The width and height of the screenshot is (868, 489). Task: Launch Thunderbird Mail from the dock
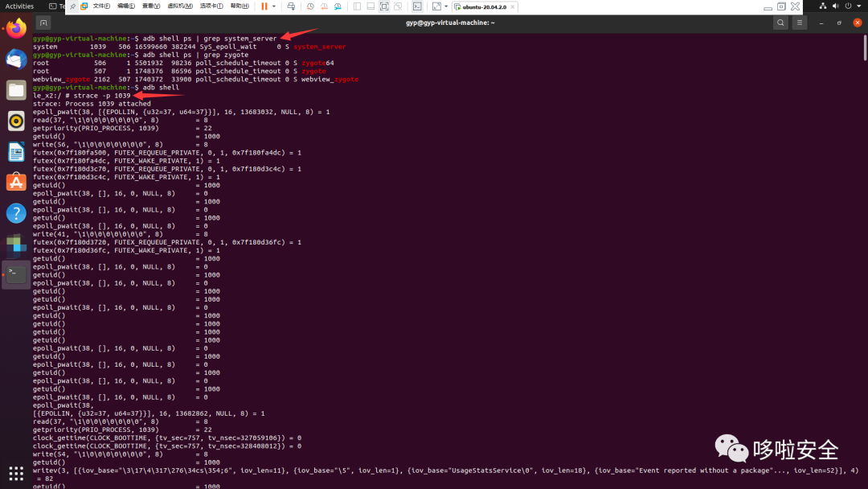click(x=16, y=60)
